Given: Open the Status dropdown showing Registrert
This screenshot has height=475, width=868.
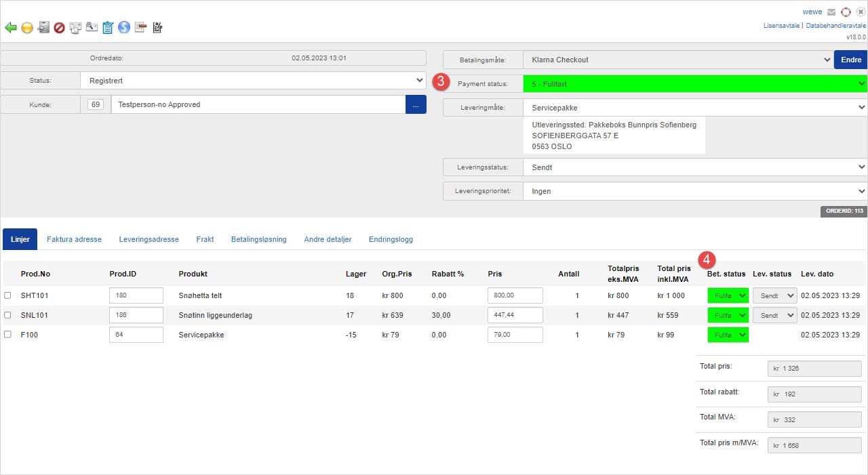Looking at the screenshot, I should [x=252, y=81].
